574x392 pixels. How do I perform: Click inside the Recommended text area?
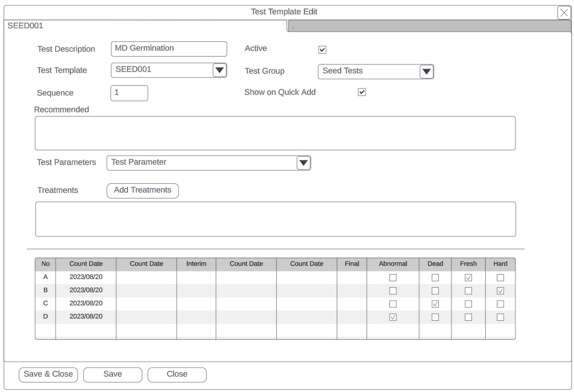(275, 133)
